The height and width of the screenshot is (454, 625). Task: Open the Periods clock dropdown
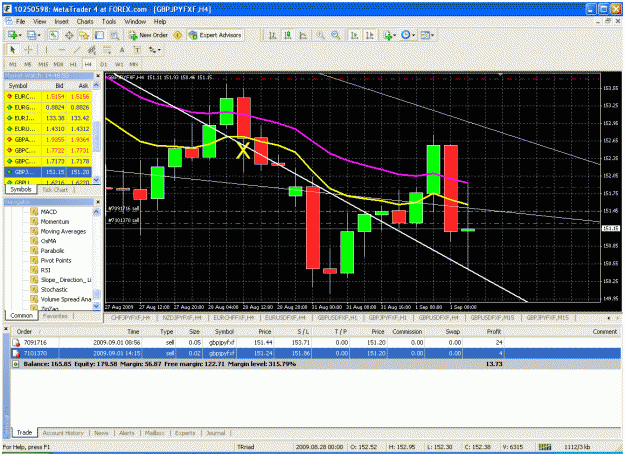point(408,35)
